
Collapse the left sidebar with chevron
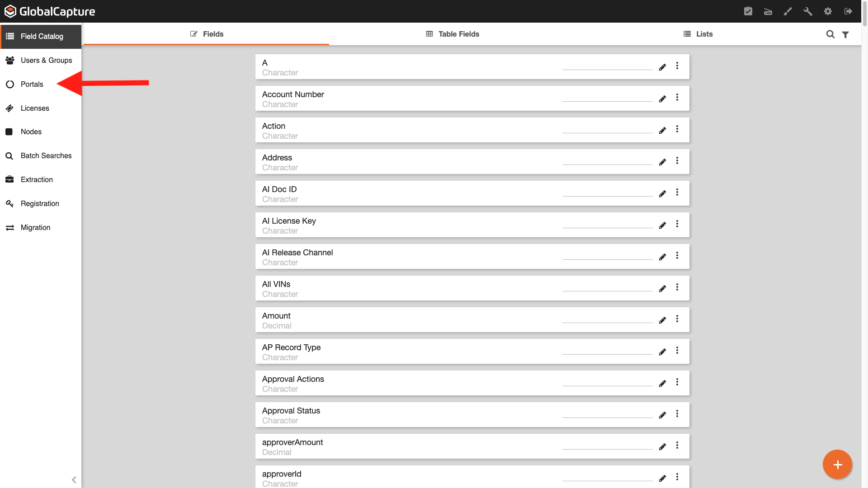[x=74, y=480]
